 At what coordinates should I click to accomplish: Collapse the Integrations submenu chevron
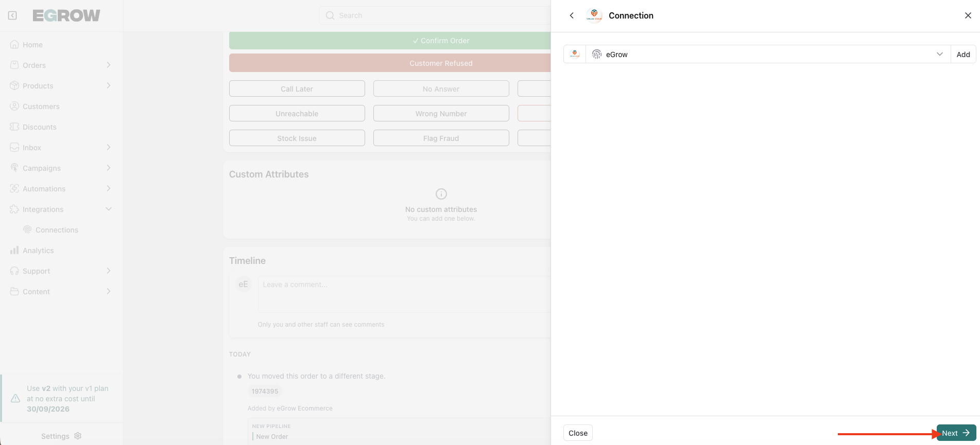pyautogui.click(x=109, y=209)
